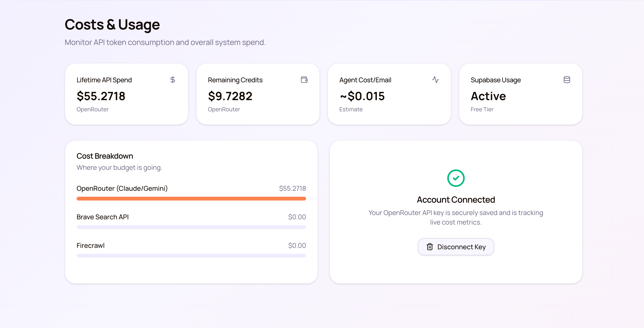Click the Free Tier label
This screenshot has height=328, width=644.
pos(482,109)
